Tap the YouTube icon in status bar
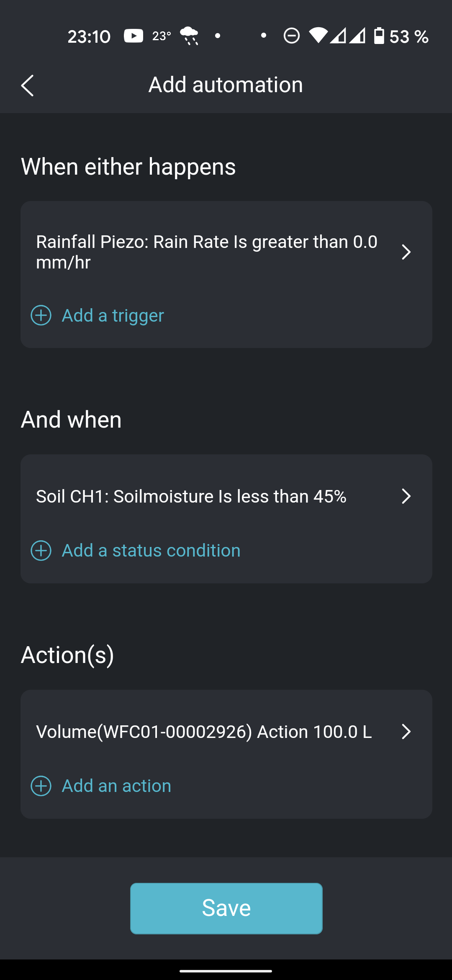This screenshot has height=980, width=452. pyautogui.click(x=134, y=36)
